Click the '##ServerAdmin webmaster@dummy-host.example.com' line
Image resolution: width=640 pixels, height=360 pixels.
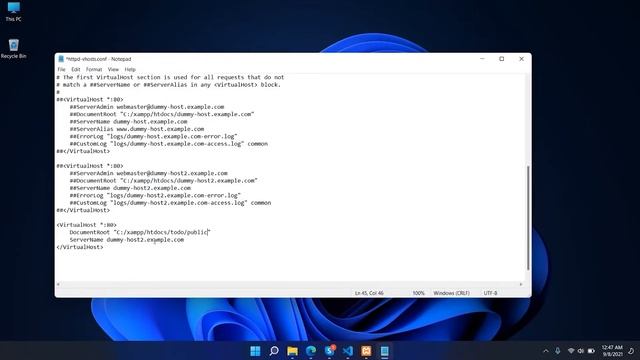(x=147, y=107)
